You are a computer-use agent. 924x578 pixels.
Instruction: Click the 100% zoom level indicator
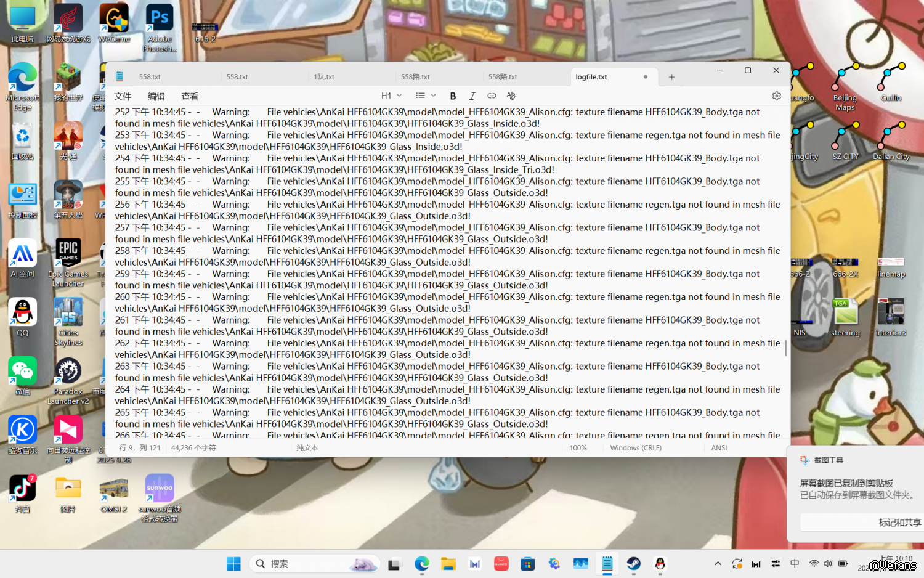point(578,448)
